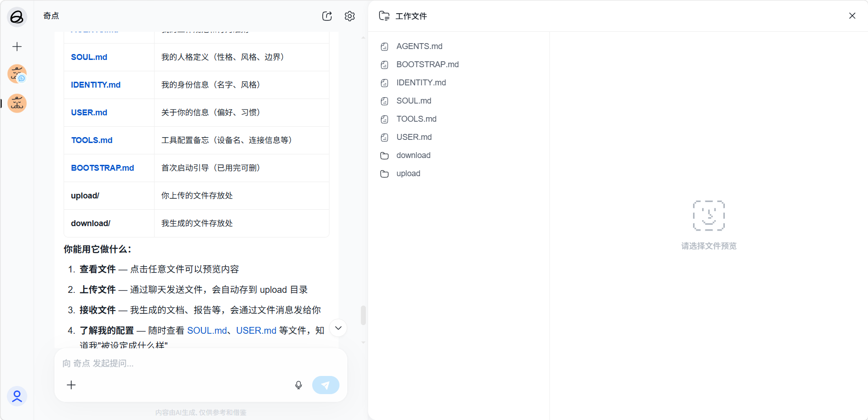Image resolution: width=868 pixels, height=420 pixels.
Task: Click the 工作文件 panel title
Action: [411, 16]
